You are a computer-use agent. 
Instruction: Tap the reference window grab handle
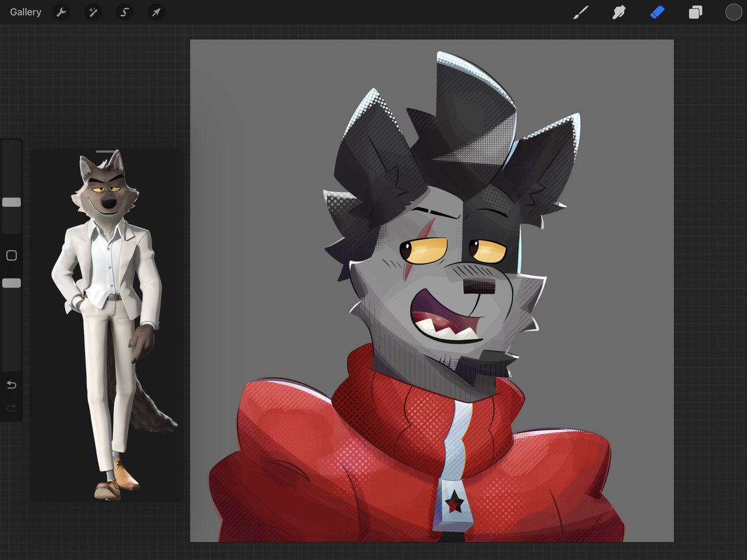click(x=106, y=151)
